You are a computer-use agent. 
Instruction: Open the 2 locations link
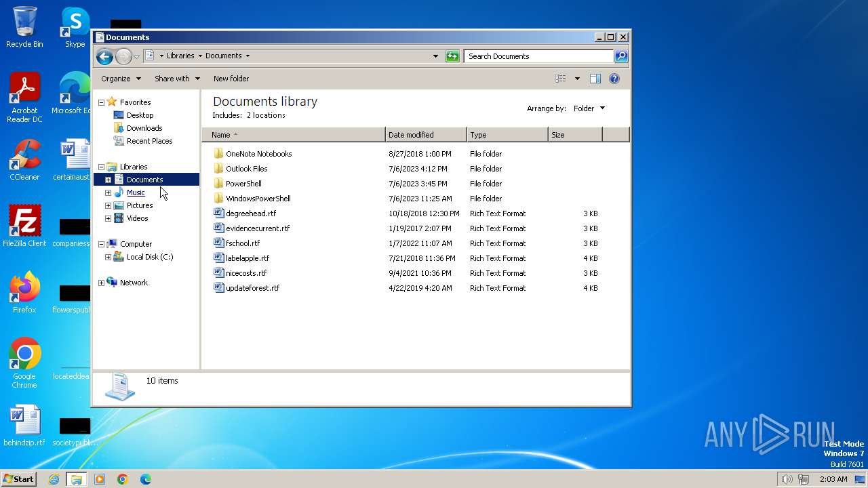pos(265,115)
